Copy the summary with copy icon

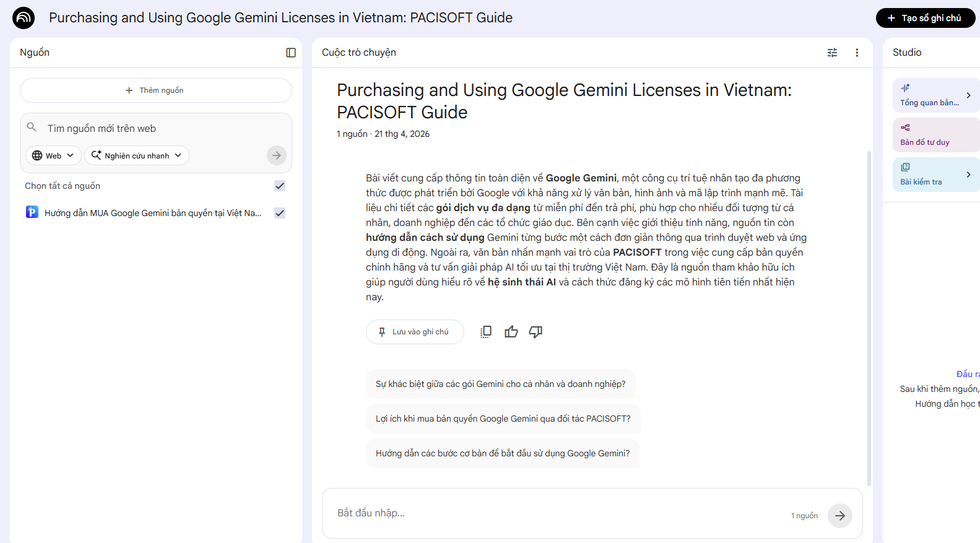486,332
